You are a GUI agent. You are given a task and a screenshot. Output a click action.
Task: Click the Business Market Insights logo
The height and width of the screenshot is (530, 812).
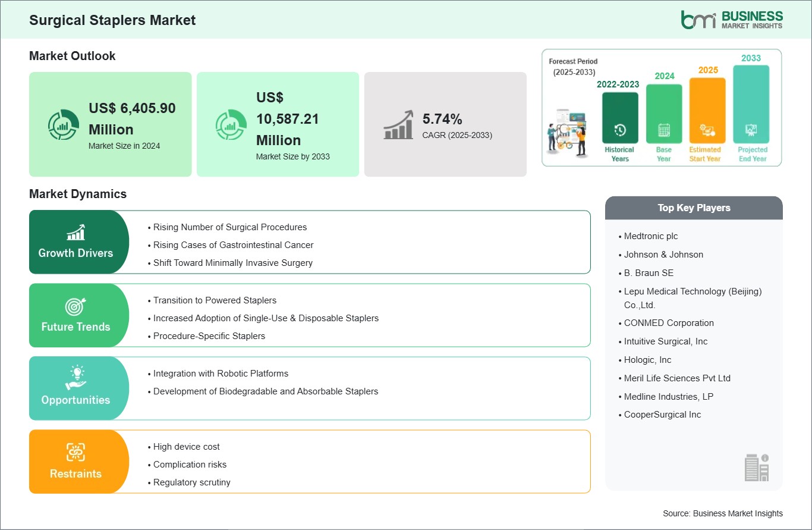pos(732,20)
